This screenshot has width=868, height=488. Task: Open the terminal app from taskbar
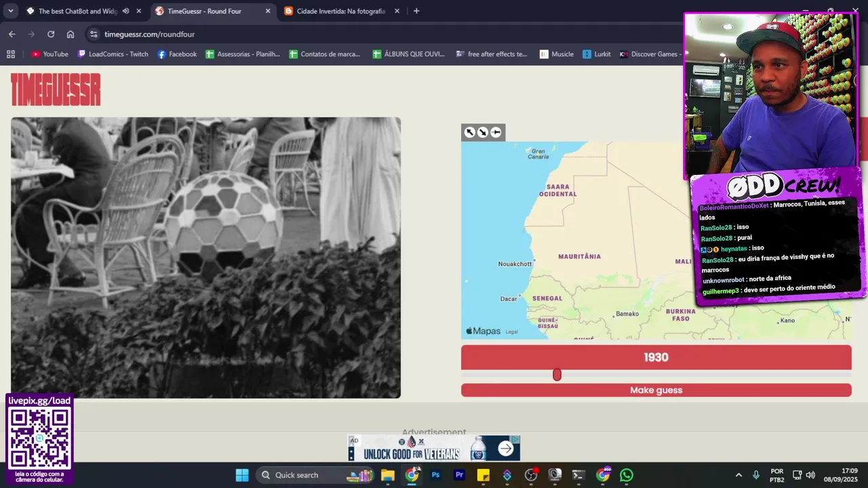[x=578, y=475]
